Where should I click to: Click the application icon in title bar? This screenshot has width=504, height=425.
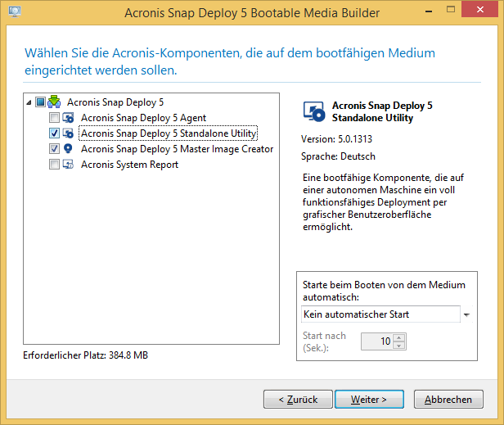(15, 12)
